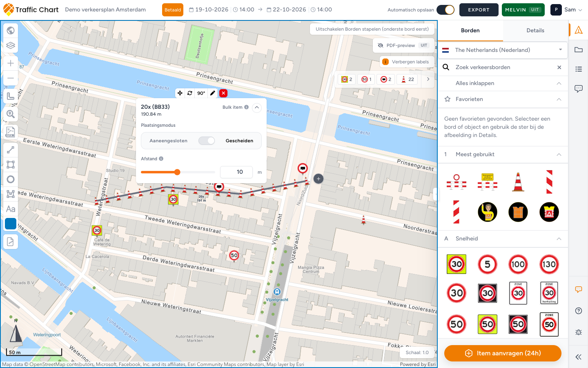Image resolution: width=588 pixels, height=368 pixels.
Task: Select the 130 speed limit sign
Action: pyautogui.click(x=549, y=265)
